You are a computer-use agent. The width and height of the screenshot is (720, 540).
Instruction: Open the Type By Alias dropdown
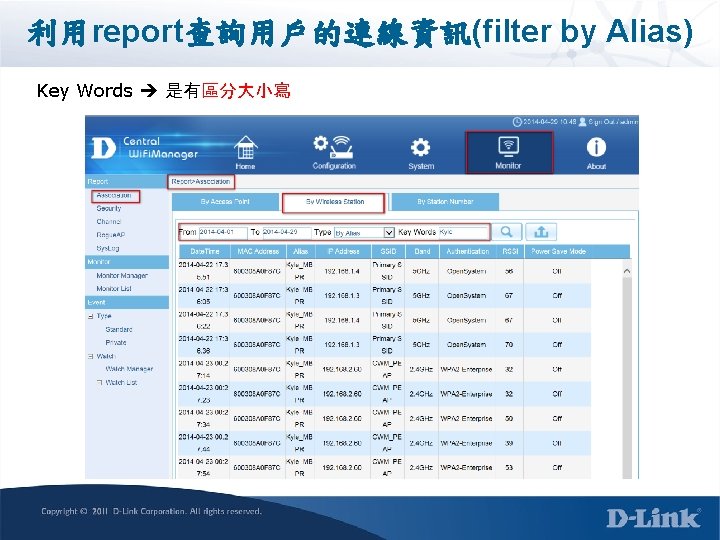coord(364,233)
